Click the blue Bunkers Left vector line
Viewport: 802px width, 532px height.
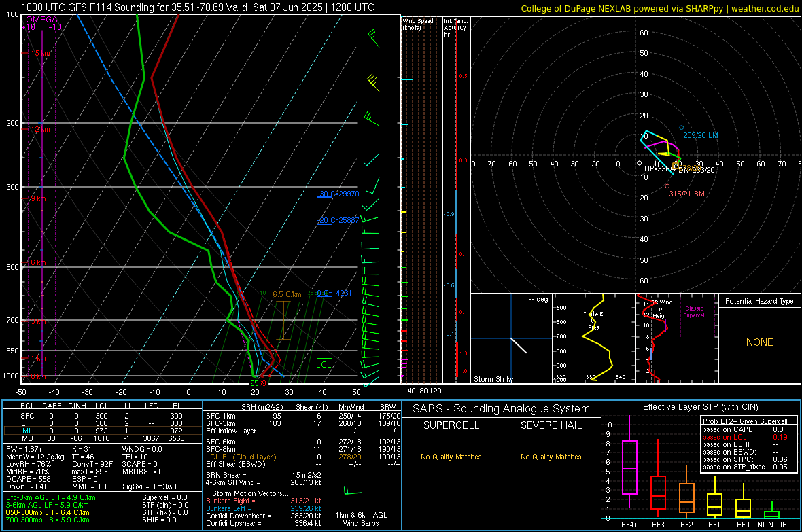[x=264, y=508]
